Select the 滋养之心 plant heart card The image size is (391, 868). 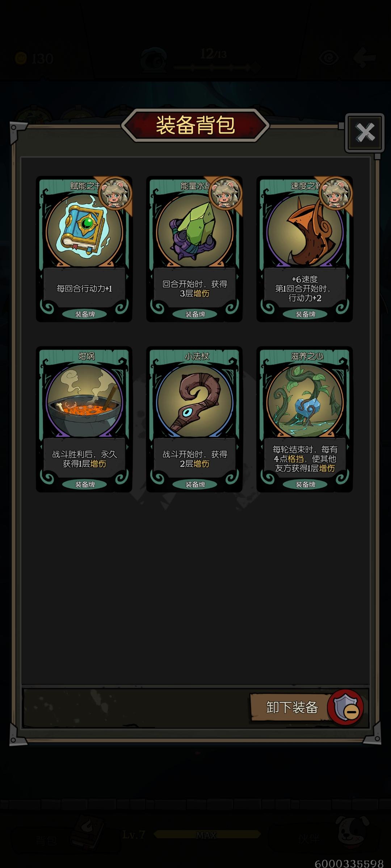coord(305,420)
